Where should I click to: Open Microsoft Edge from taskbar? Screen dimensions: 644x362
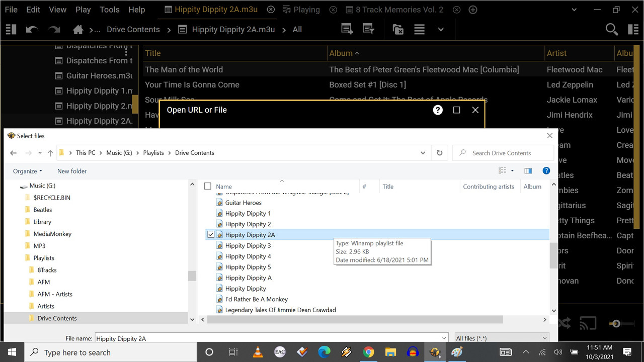coord(325,352)
